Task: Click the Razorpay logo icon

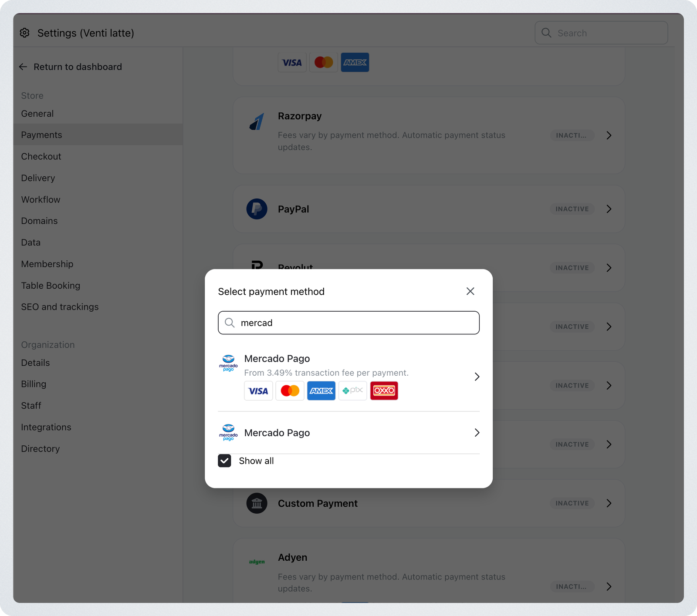Action: point(257,122)
